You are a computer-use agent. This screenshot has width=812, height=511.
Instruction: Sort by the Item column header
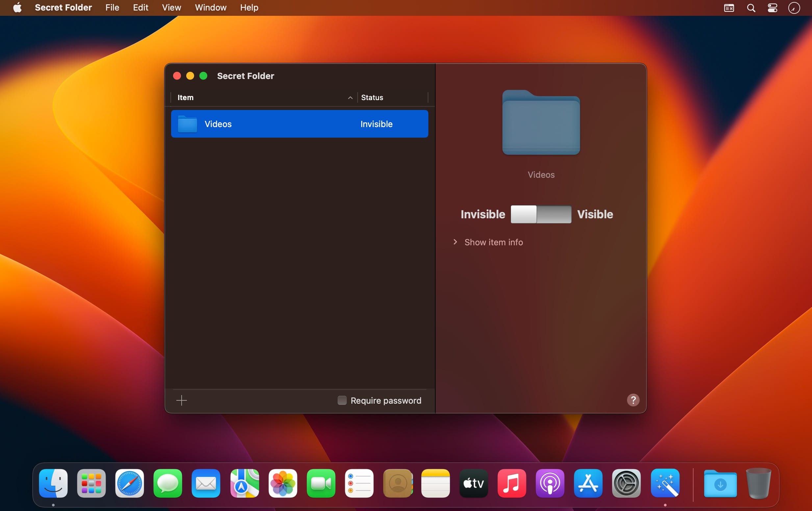tap(264, 97)
